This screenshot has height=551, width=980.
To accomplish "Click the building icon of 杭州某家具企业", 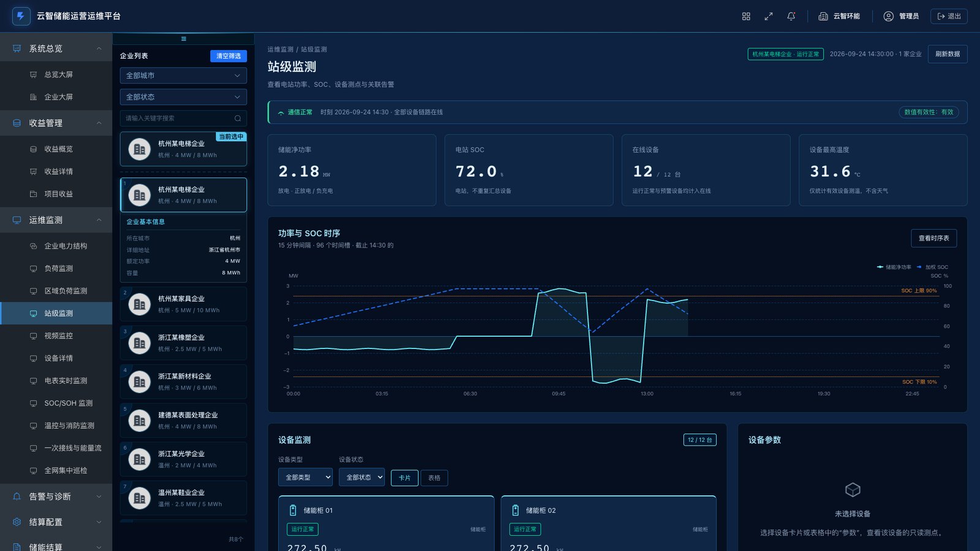I will (140, 304).
